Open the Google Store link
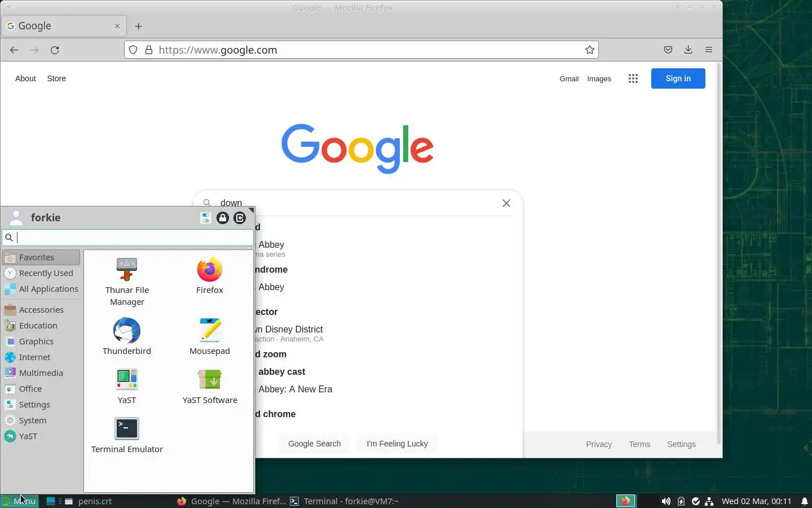The height and width of the screenshot is (508, 812). point(56,78)
